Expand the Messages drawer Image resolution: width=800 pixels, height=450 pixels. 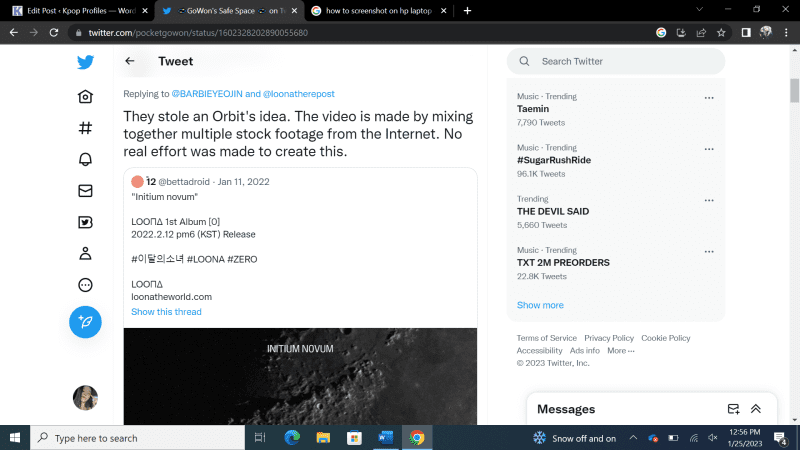[x=756, y=409]
